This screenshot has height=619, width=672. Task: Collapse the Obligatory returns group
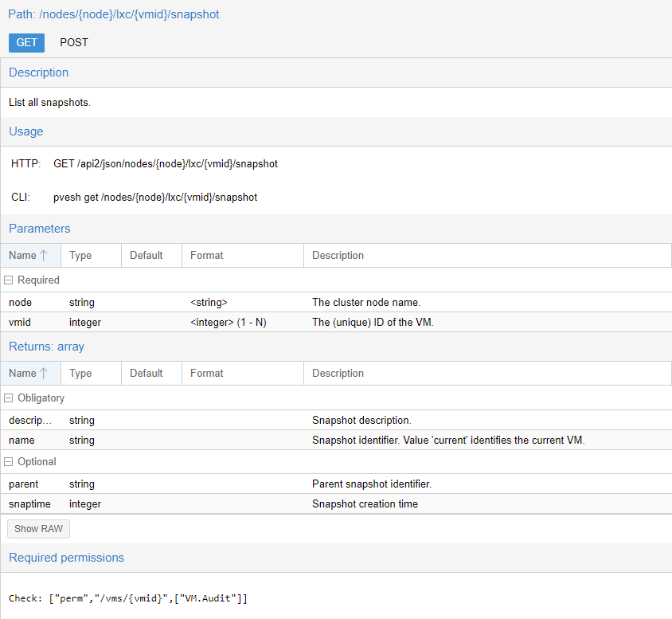point(9,398)
